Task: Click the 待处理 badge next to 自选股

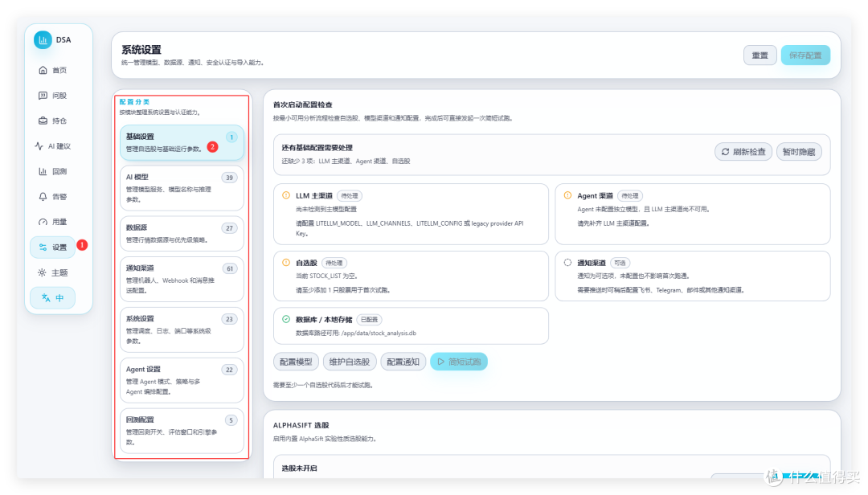Action: point(334,263)
